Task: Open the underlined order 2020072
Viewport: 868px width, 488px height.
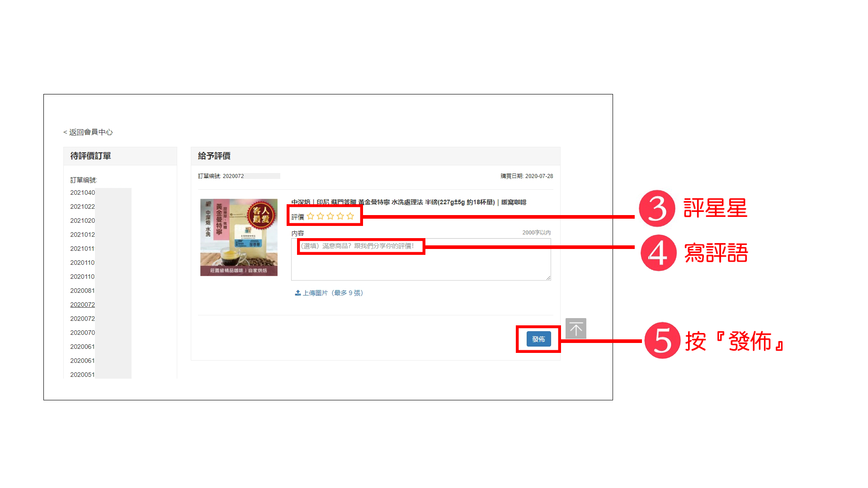Action: (x=82, y=305)
